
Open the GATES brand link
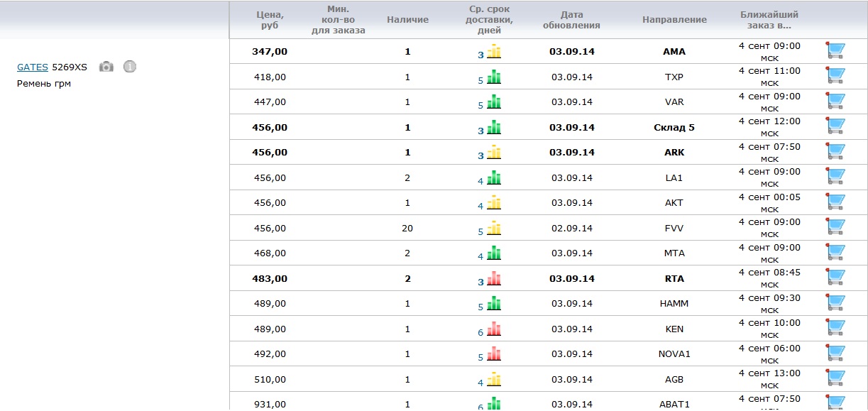click(33, 67)
